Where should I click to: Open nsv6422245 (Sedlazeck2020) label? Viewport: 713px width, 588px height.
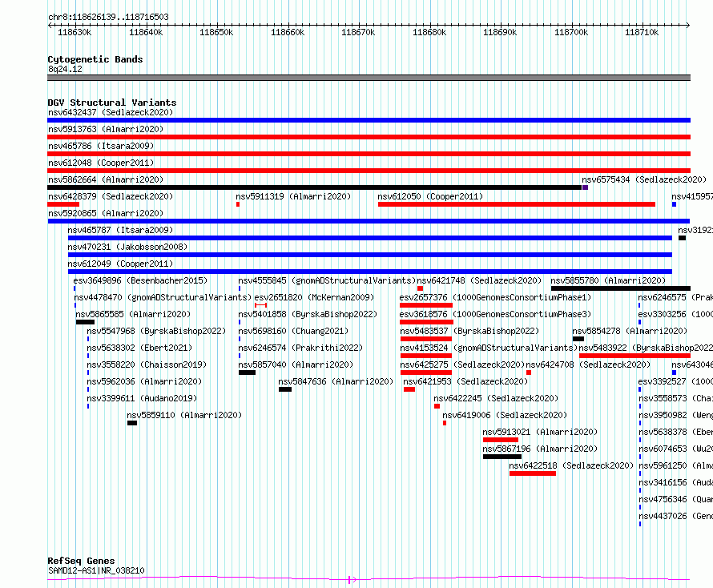coord(496,398)
